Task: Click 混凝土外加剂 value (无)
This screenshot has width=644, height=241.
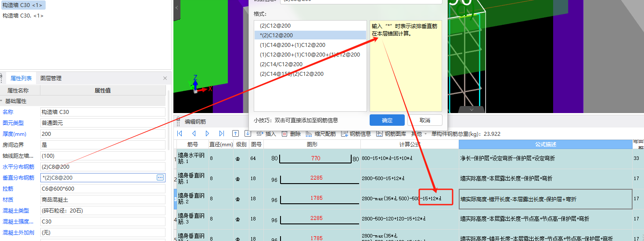Action: (x=103, y=233)
